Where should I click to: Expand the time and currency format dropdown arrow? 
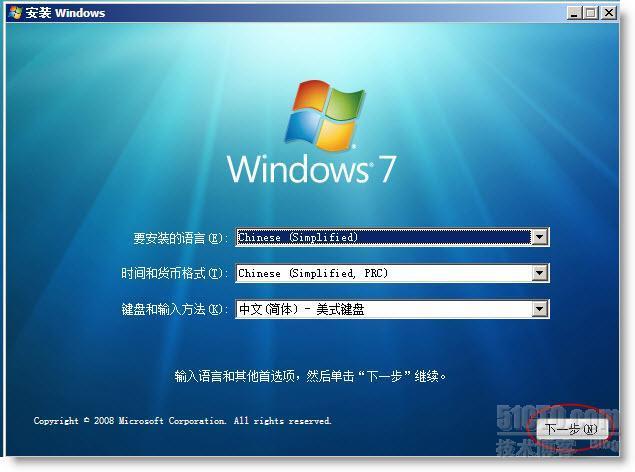539,273
